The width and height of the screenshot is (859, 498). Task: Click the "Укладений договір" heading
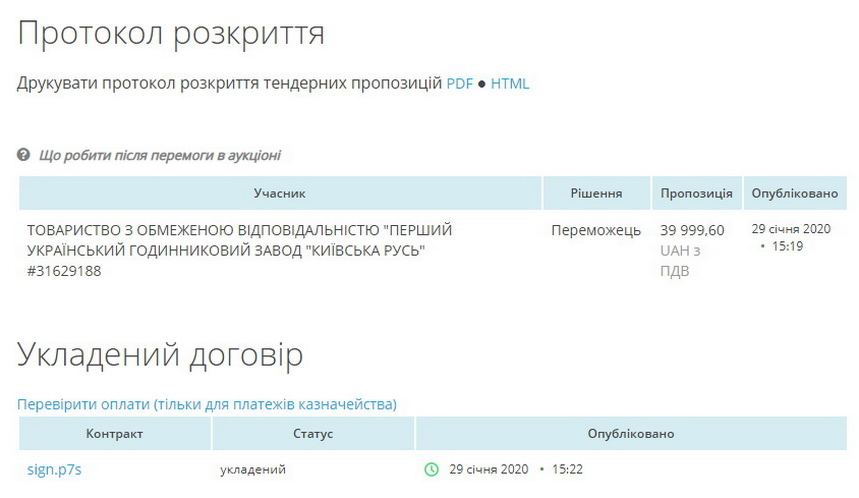[160, 355]
